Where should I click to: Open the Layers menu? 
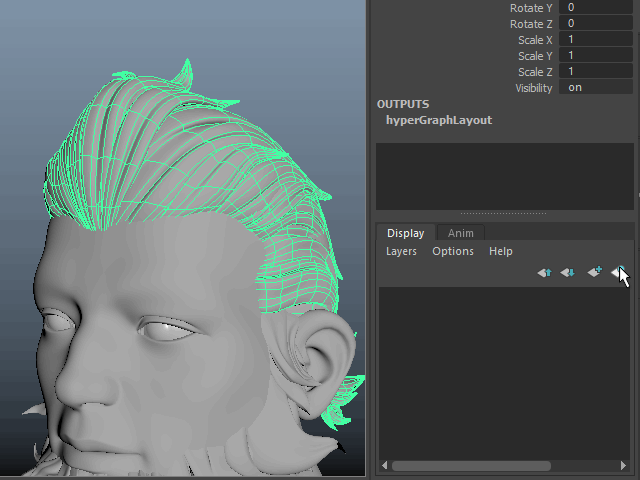401,251
